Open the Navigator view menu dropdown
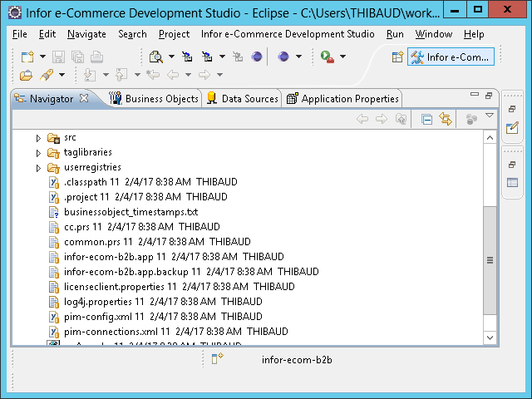The width and height of the screenshot is (532, 399). pos(490,116)
